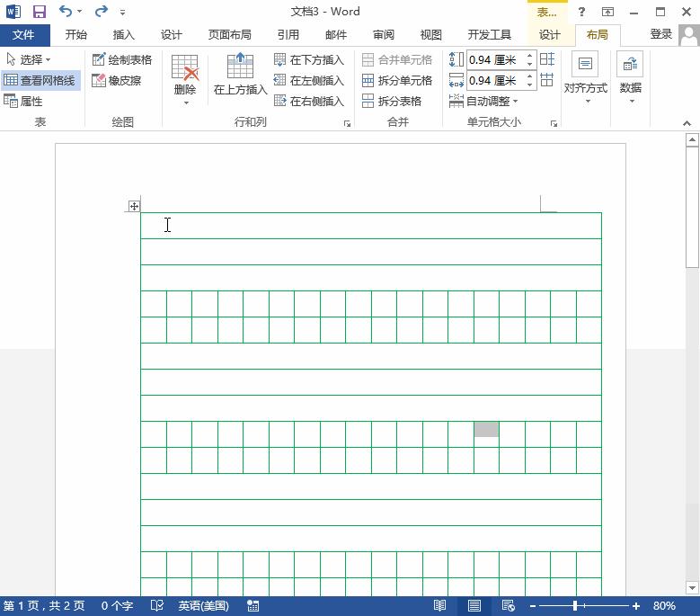Select the Draw Table (绘制表格) tool
Screen dimensions: 700x616
[x=122, y=59]
